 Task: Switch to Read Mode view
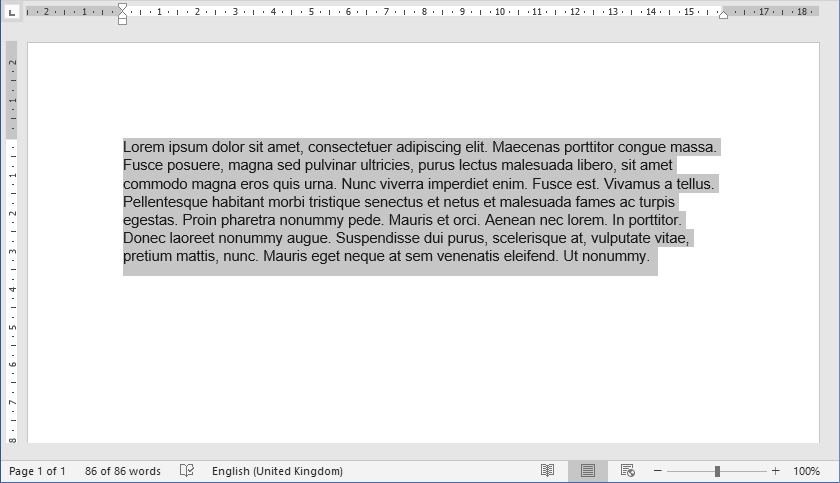click(547, 471)
